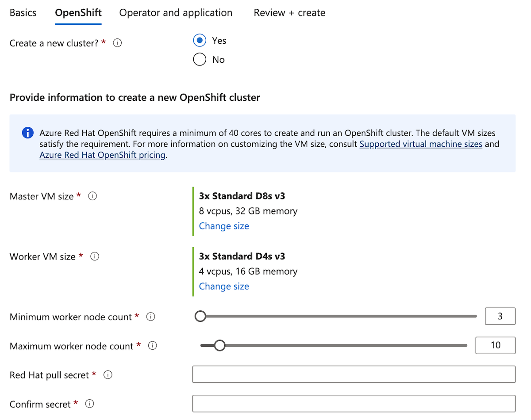Click the '3x Standard D8s v3' text

click(242, 196)
